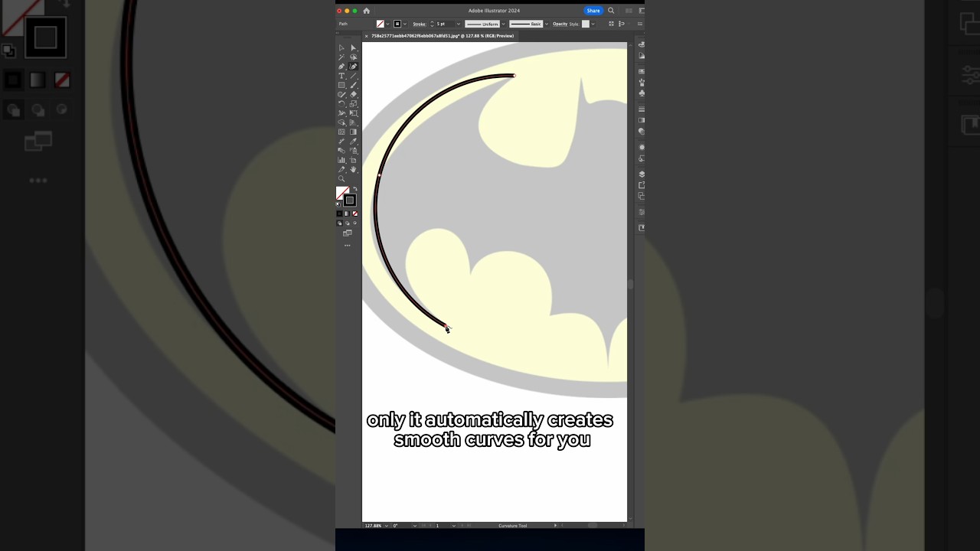Open the Opacity panel link
The height and width of the screenshot is (551, 980).
560,24
